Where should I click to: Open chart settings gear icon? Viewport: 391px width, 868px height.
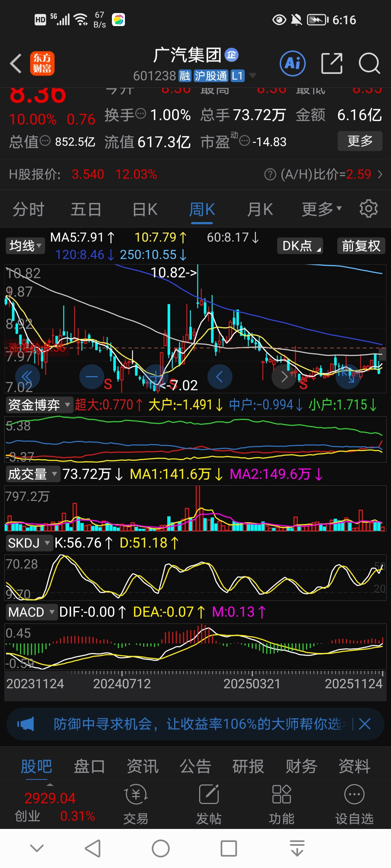click(369, 209)
